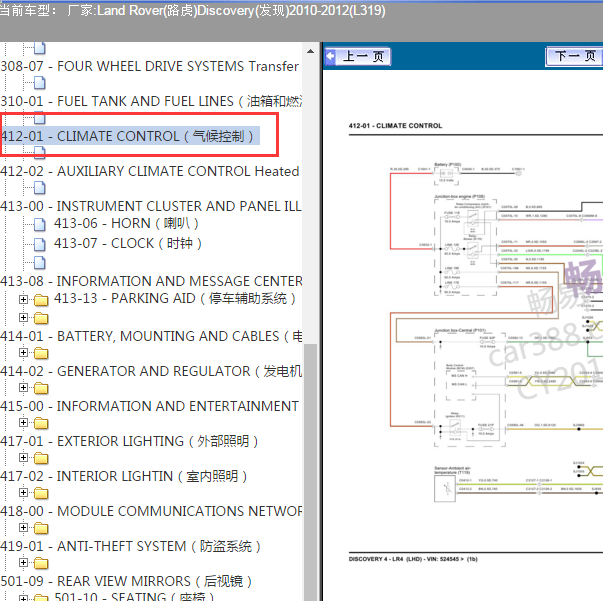The height and width of the screenshot is (601, 603).
Task: Select 414-01 BATTERY, MOUNTING AND CABLES label
Action: tap(151, 336)
